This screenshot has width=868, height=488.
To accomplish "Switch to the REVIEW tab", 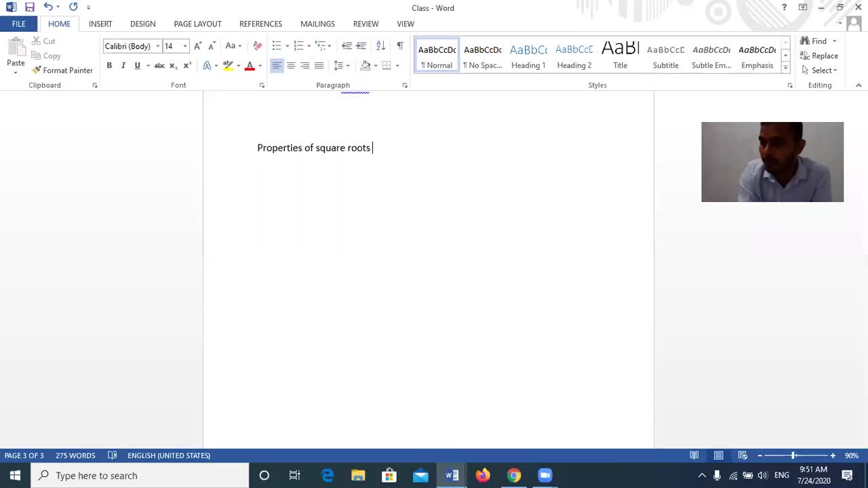I will pos(366,24).
